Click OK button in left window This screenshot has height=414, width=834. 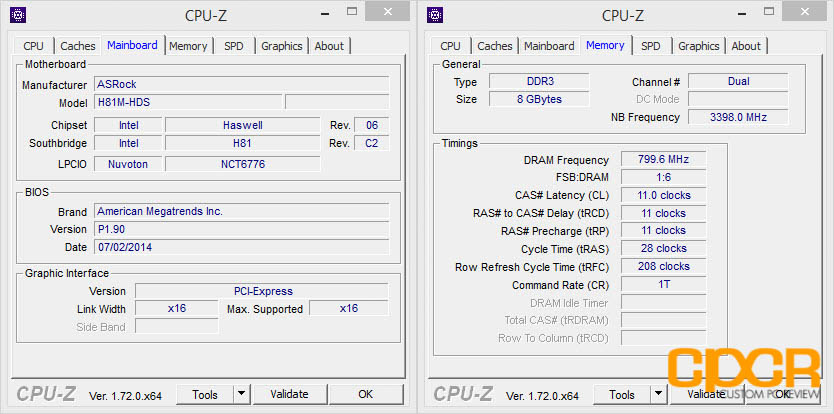(366, 394)
